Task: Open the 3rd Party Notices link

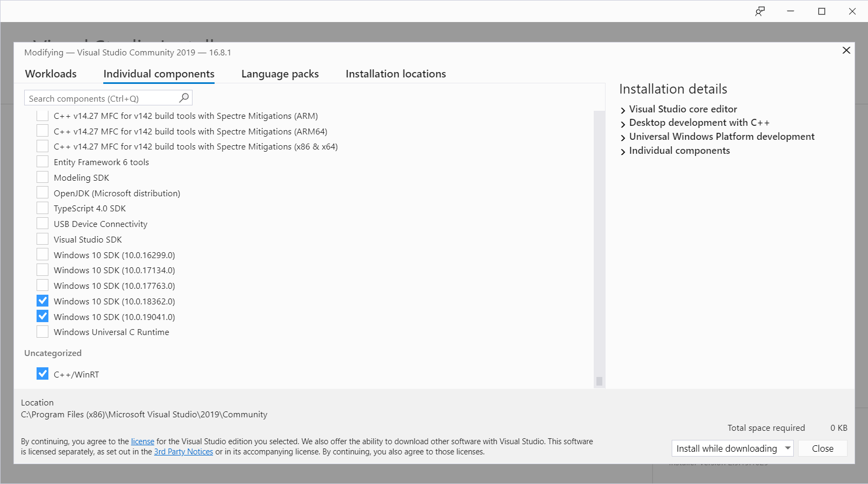Action: (x=183, y=452)
